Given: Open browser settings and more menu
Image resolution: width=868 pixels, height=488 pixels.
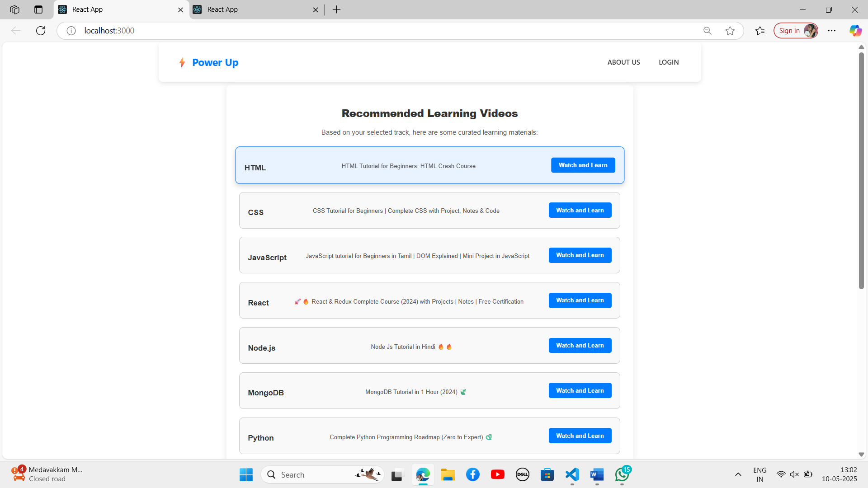Looking at the screenshot, I should pos(832,31).
